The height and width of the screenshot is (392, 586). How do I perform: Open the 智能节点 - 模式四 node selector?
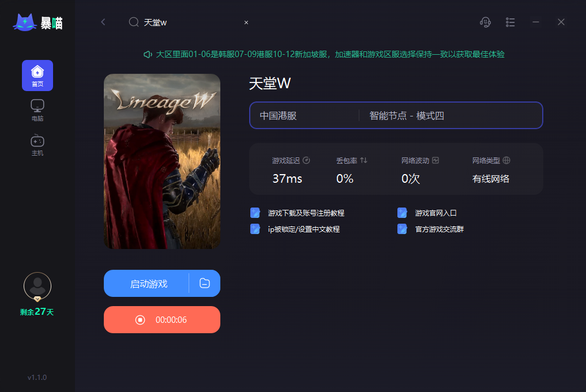click(450, 115)
